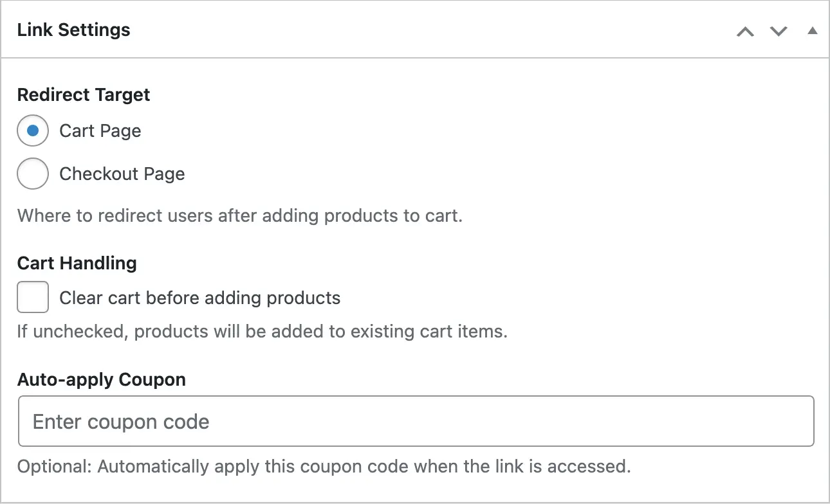
Task: Click the "Optional: Automatically apply" coupon description
Action: pyautogui.click(x=324, y=466)
